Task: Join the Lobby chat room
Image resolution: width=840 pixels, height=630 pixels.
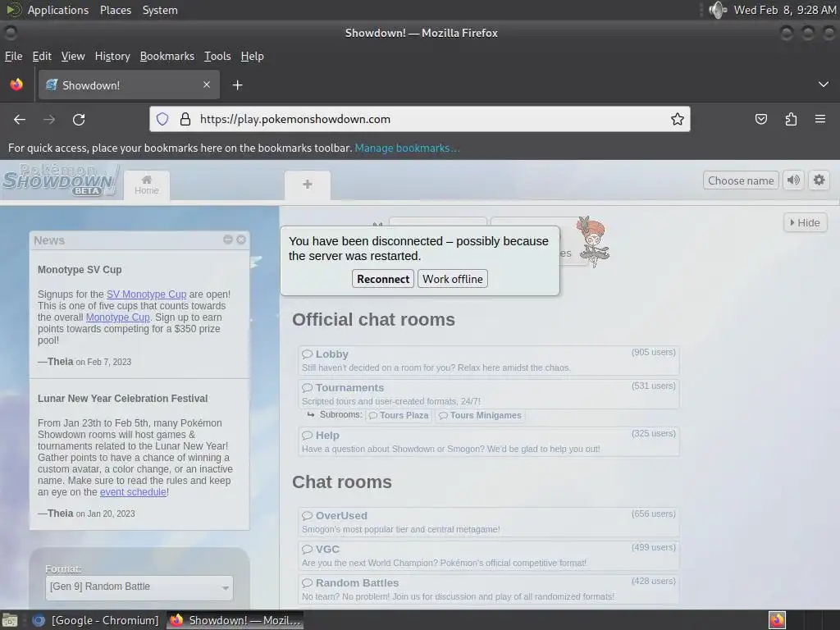Action: click(489, 360)
